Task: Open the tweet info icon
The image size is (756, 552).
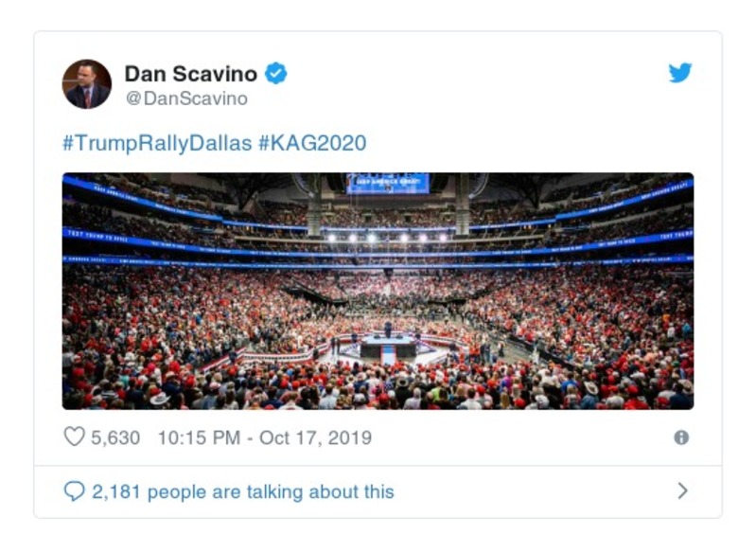Action: (x=680, y=437)
